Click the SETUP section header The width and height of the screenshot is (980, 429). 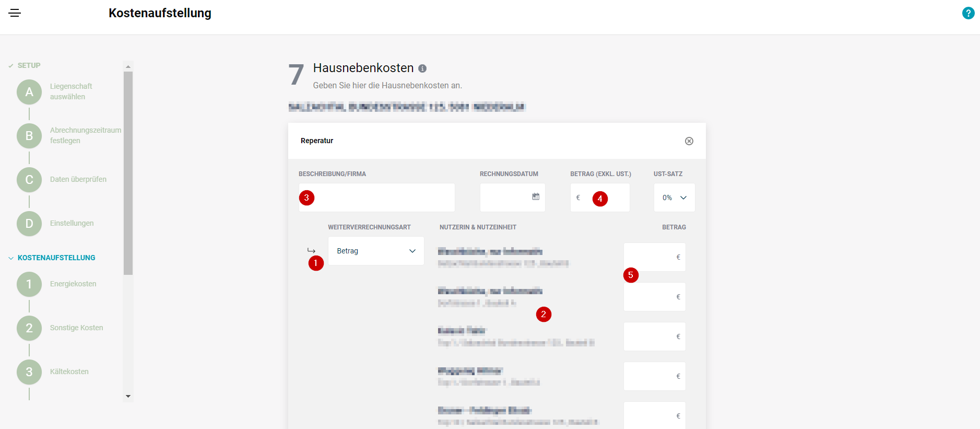click(x=29, y=65)
